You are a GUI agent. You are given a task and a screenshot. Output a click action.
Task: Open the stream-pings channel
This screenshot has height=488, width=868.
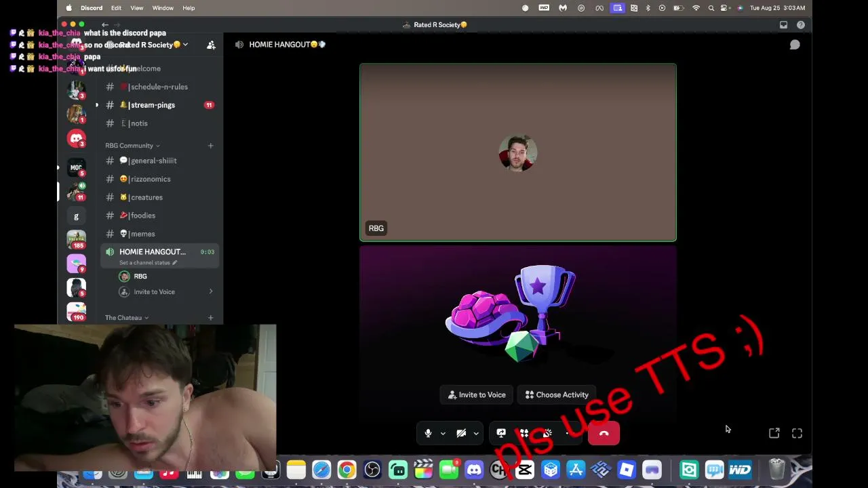click(x=160, y=105)
